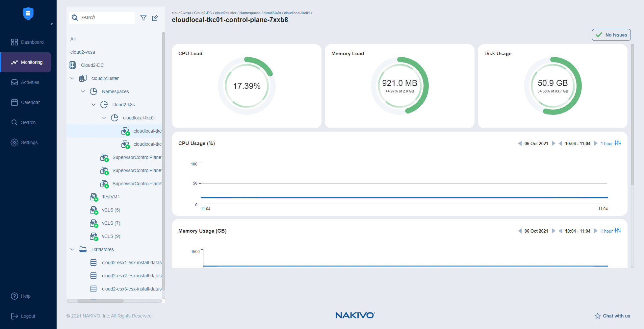Collapse the cloud2cluster tree node
The width and height of the screenshot is (644, 329).
[x=72, y=78]
